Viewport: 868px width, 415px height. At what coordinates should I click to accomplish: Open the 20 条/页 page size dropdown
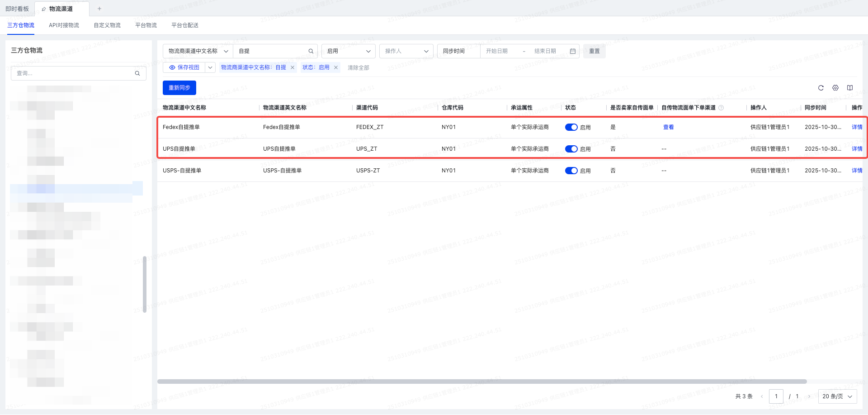[x=837, y=396]
